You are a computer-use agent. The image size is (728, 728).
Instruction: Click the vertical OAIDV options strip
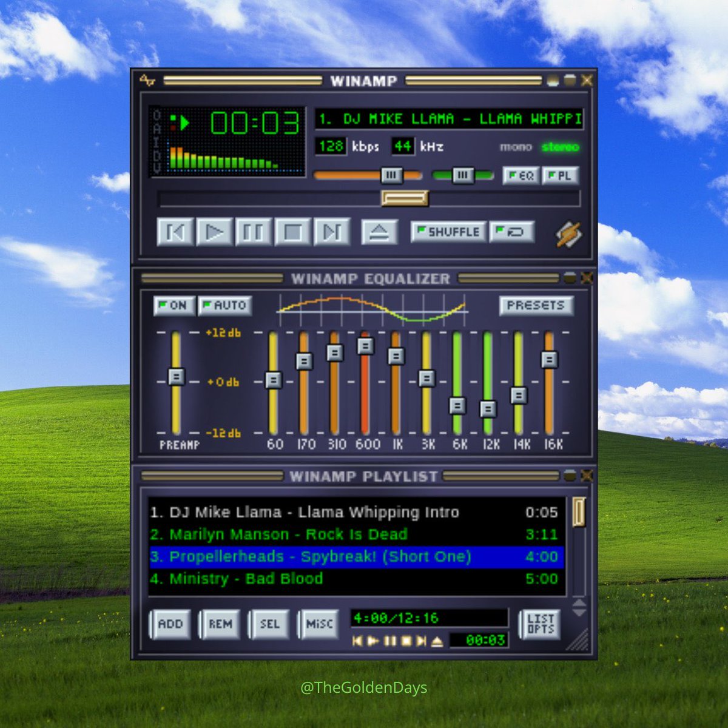click(x=157, y=141)
